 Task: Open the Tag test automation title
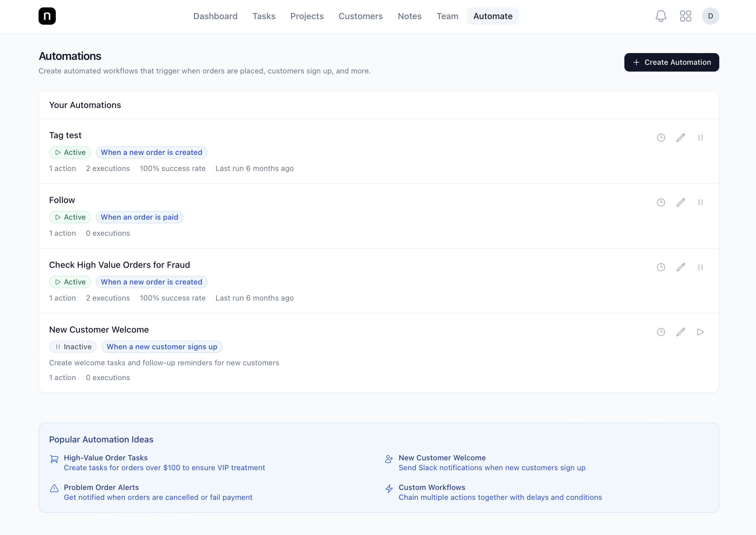pyautogui.click(x=65, y=135)
